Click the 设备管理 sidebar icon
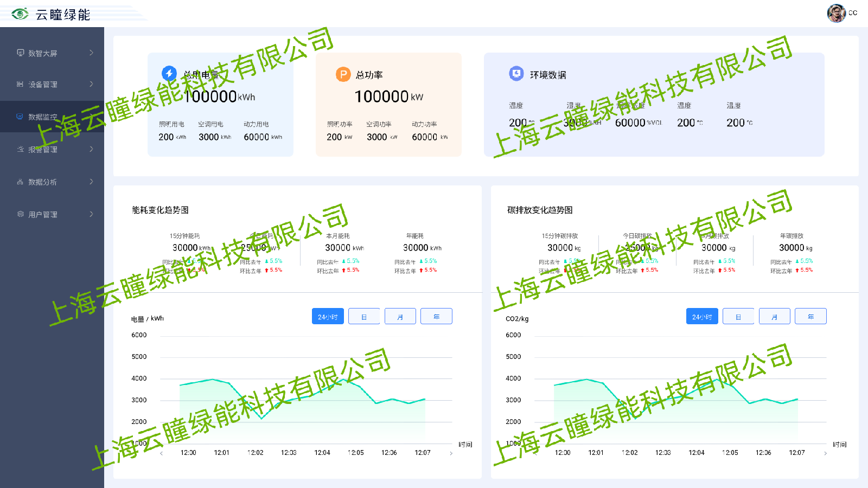The image size is (868, 488). 20,84
